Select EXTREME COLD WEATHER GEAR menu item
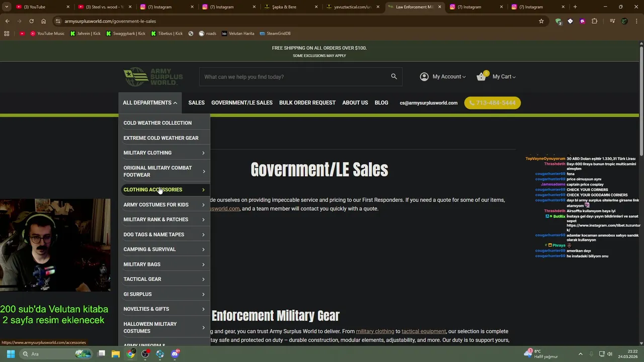Image resolution: width=644 pixels, height=362 pixels. pos(164,138)
